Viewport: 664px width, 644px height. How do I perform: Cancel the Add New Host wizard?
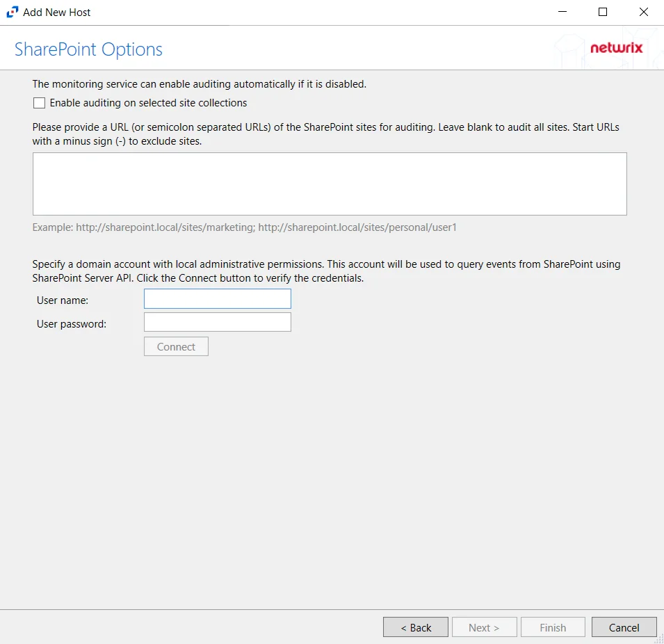tap(624, 627)
